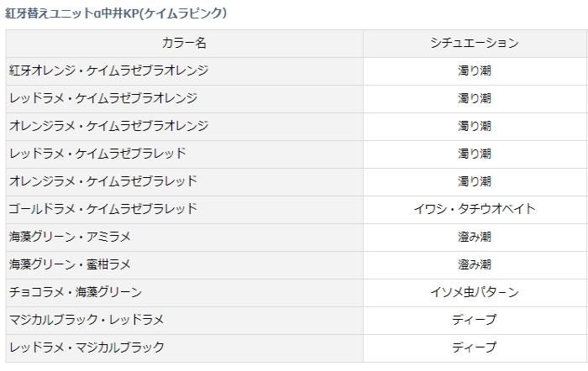Click the マジカルブラック・レッドラメ color name
Screen dimensions: 588x371
[87, 320]
